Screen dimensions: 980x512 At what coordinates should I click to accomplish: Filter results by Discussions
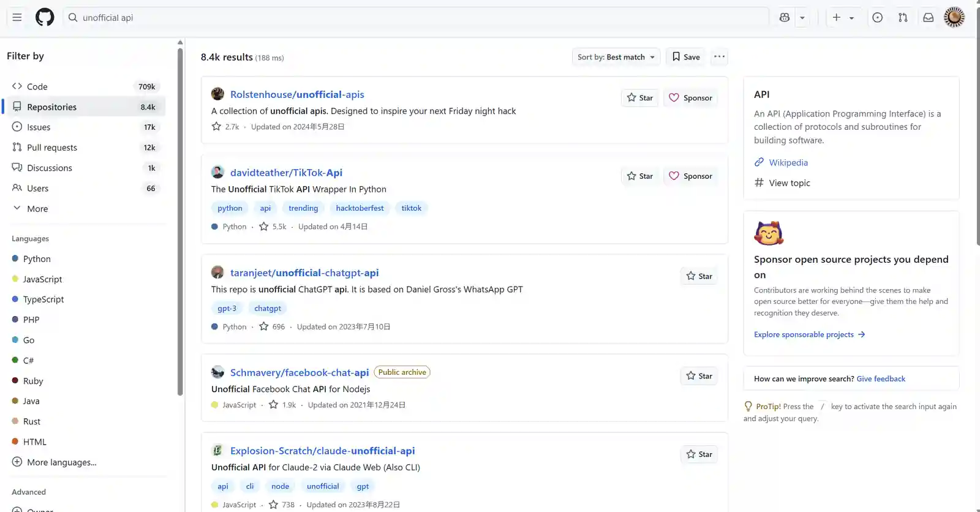[49, 168]
